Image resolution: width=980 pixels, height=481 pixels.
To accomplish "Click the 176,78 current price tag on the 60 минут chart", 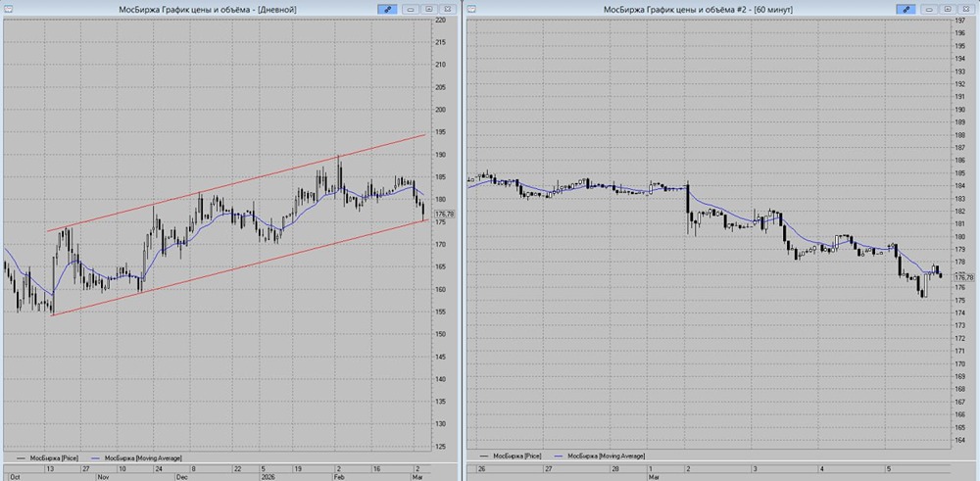I will [964, 276].
